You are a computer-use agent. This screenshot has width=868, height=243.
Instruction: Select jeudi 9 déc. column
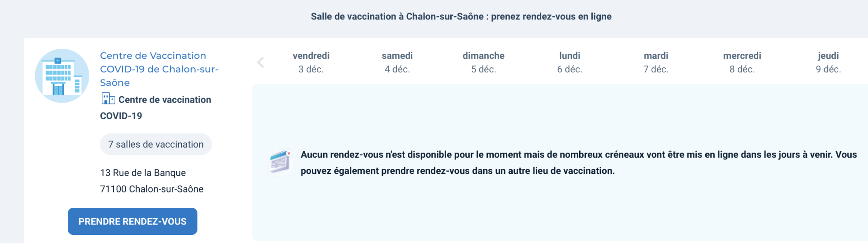click(828, 62)
